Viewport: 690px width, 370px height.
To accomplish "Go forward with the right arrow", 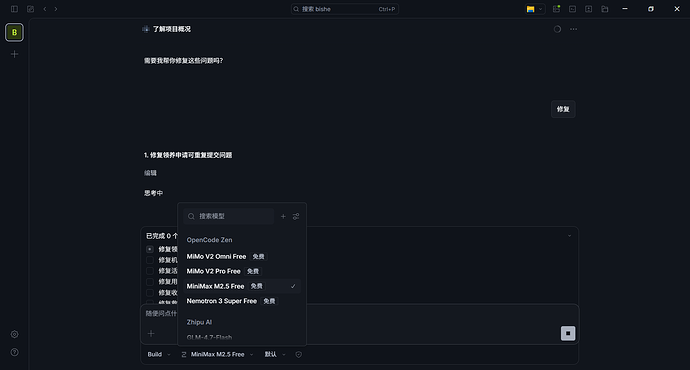I will click(x=56, y=9).
